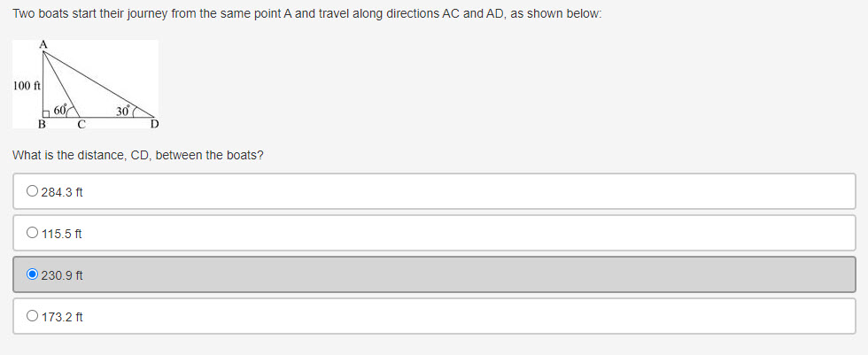Click the 30 degree angle marker
This screenshot has width=868, height=355.
point(124,111)
